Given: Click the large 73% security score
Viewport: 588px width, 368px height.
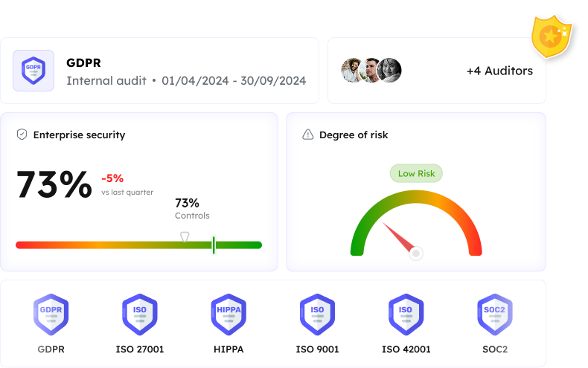Looking at the screenshot, I should 54,184.
